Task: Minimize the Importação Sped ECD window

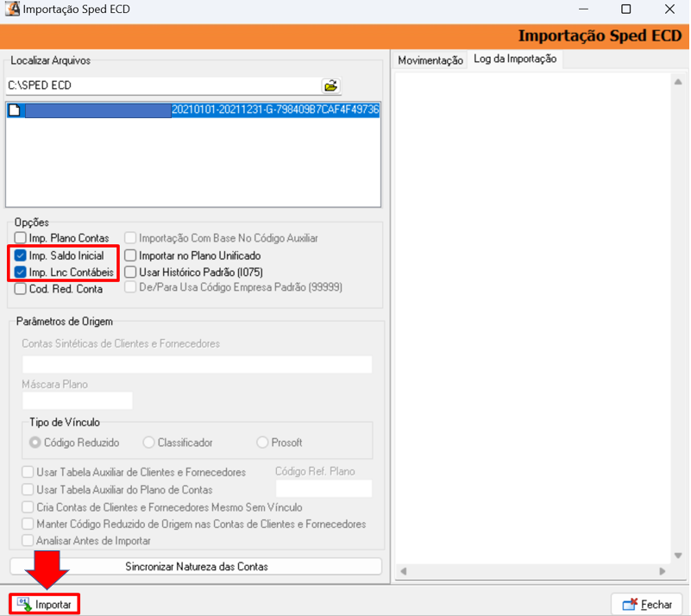Action: pyautogui.click(x=583, y=9)
